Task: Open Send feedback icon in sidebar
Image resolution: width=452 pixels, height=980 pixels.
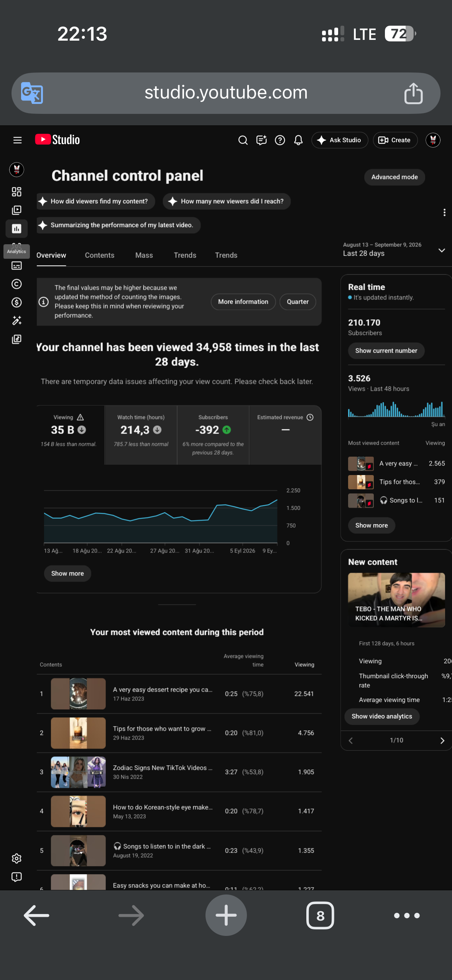Action: click(x=16, y=876)
